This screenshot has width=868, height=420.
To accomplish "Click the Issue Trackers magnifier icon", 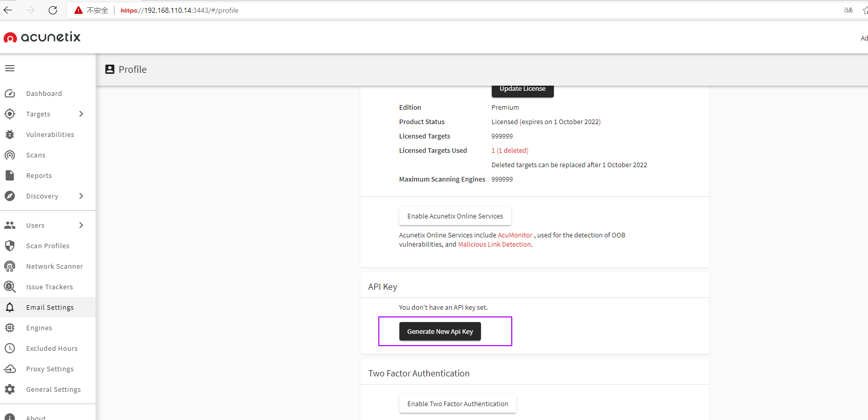I will (10, 287).
